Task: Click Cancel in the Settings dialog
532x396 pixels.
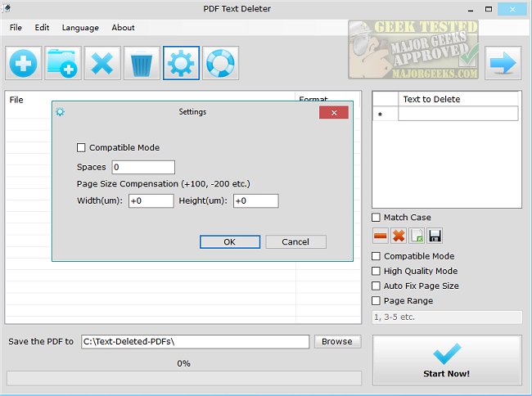Action: (295, 241)
